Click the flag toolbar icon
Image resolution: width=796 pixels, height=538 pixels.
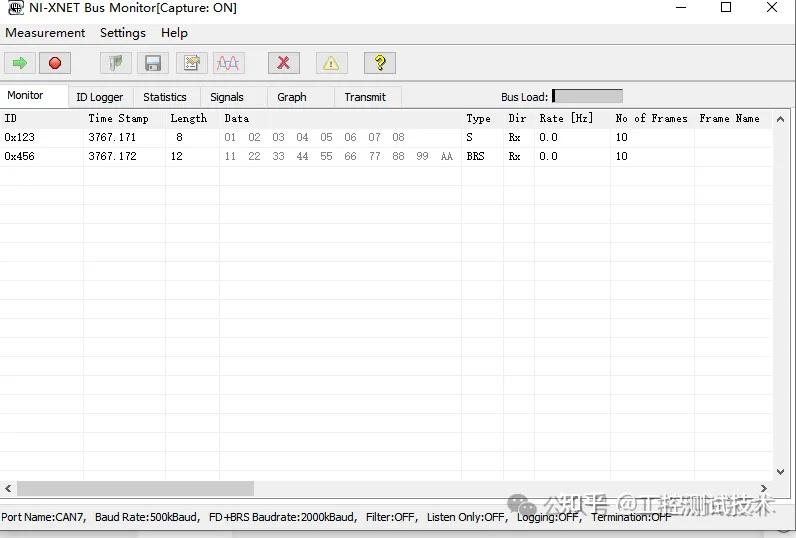point(116,63)
